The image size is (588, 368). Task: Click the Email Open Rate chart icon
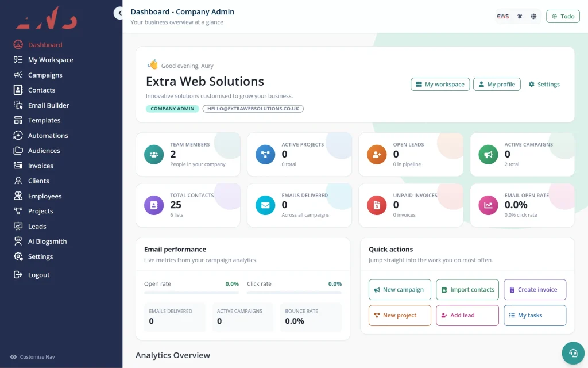488,205
